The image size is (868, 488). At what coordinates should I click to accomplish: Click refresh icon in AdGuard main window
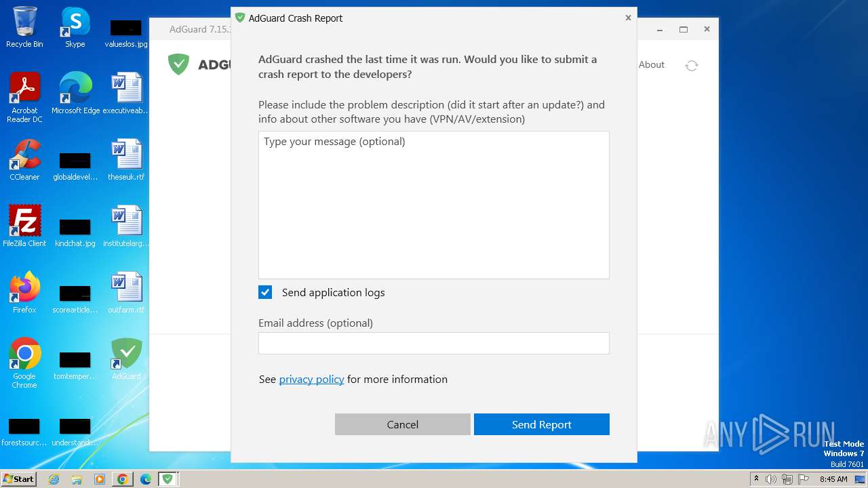click(692, 65)
